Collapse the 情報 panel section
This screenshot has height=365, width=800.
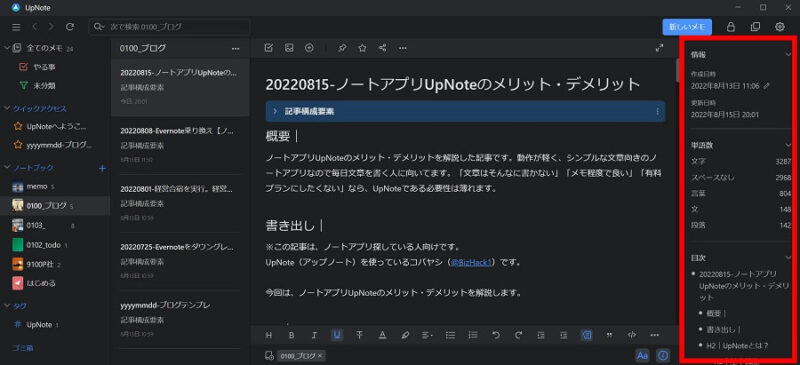788,54
